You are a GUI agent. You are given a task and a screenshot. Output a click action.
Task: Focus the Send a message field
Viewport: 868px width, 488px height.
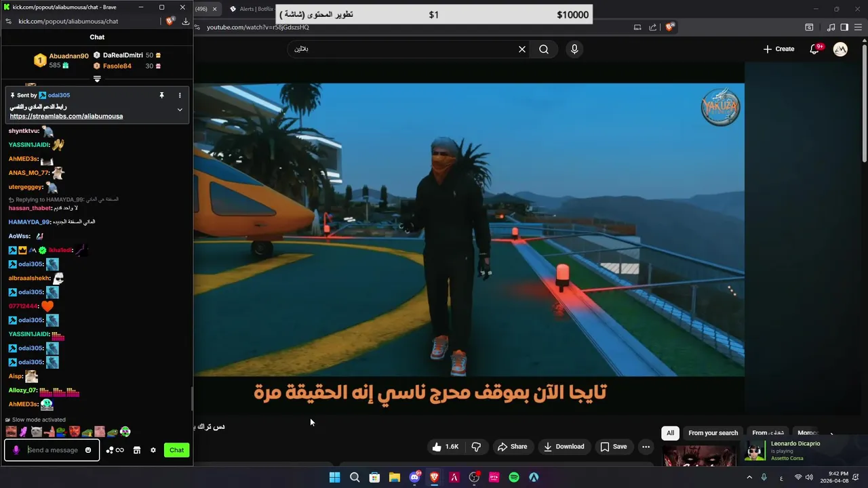point(53,450)
